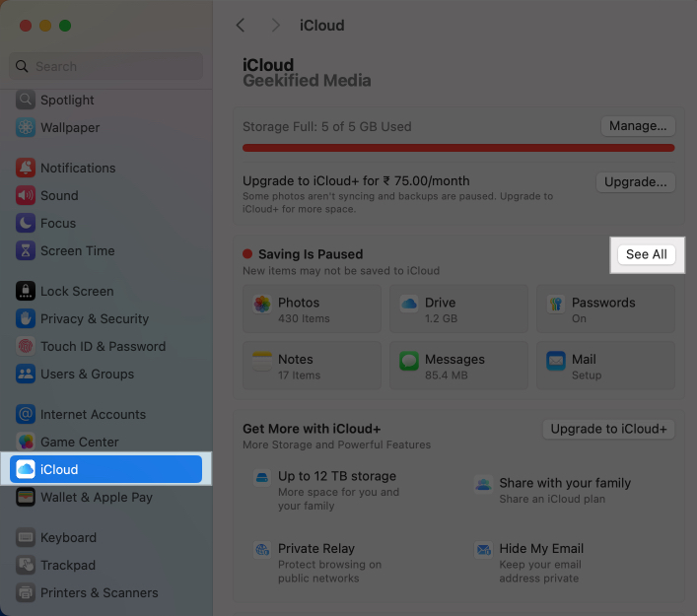Select Screen Time label in the sidebar
Screen dimensions: 697x616
[x=78, y=250]
